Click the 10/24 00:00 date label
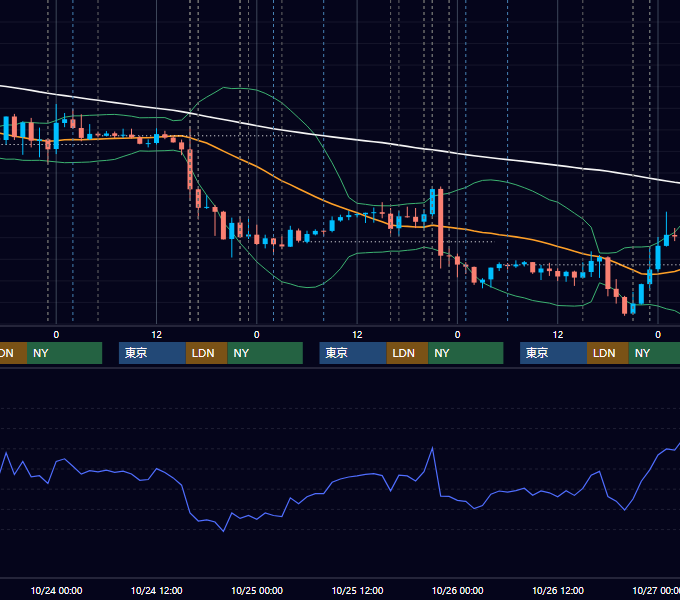Viewport: 680px width, 600px height. coord(56,590)
